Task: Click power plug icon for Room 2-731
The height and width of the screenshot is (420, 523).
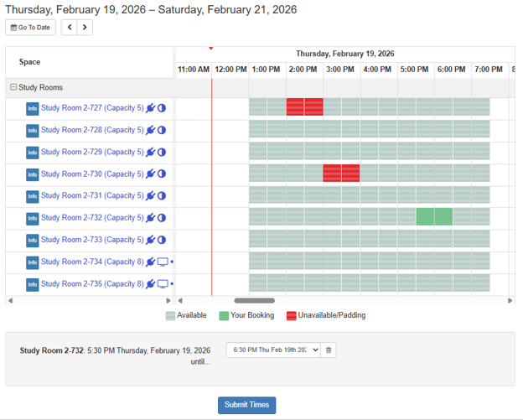Action: [x=151, y=196]
